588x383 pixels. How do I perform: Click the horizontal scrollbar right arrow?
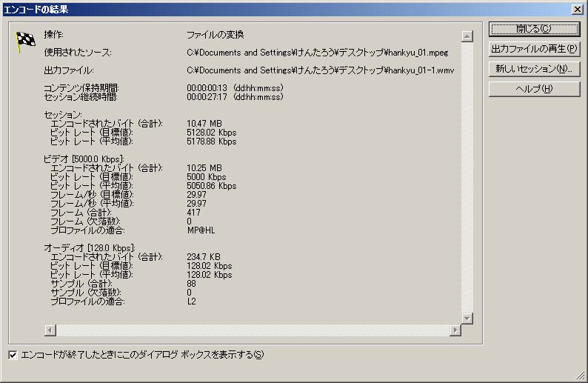tap(455, 330)
